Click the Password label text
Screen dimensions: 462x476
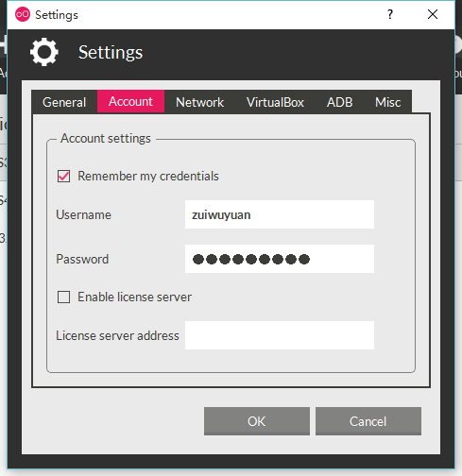[82, 259]
